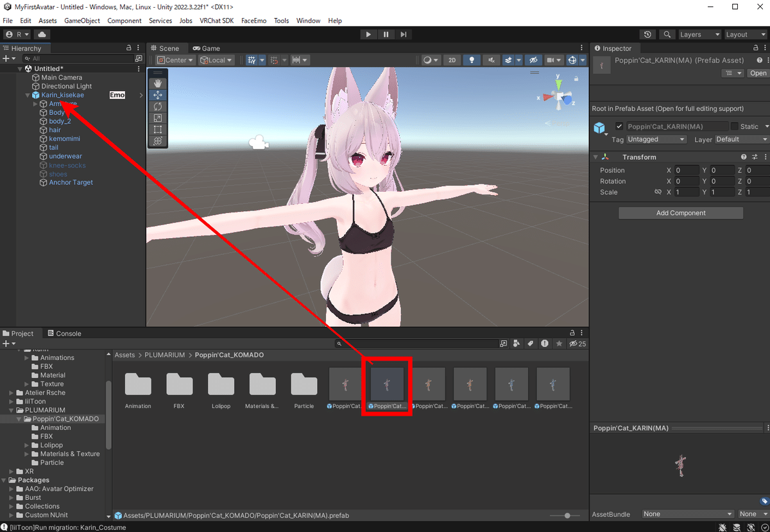Click the Add Component button
The width and height of the screenshot is (770, 532).
tap(681, 213)
